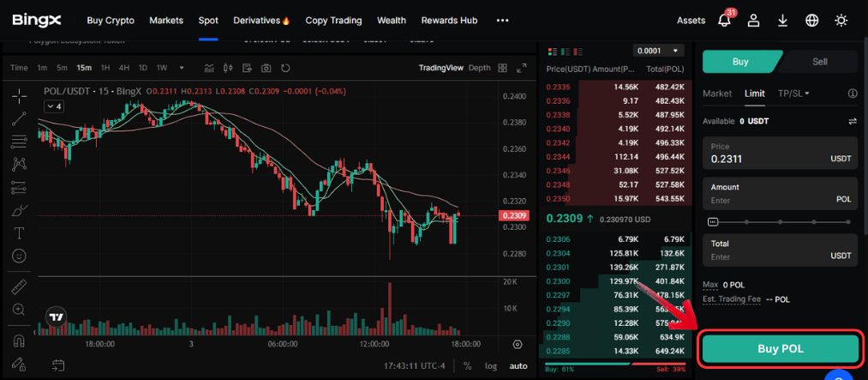Open the Wealth menu
Viewport: 868px width, 380px height.
[392, 21]
